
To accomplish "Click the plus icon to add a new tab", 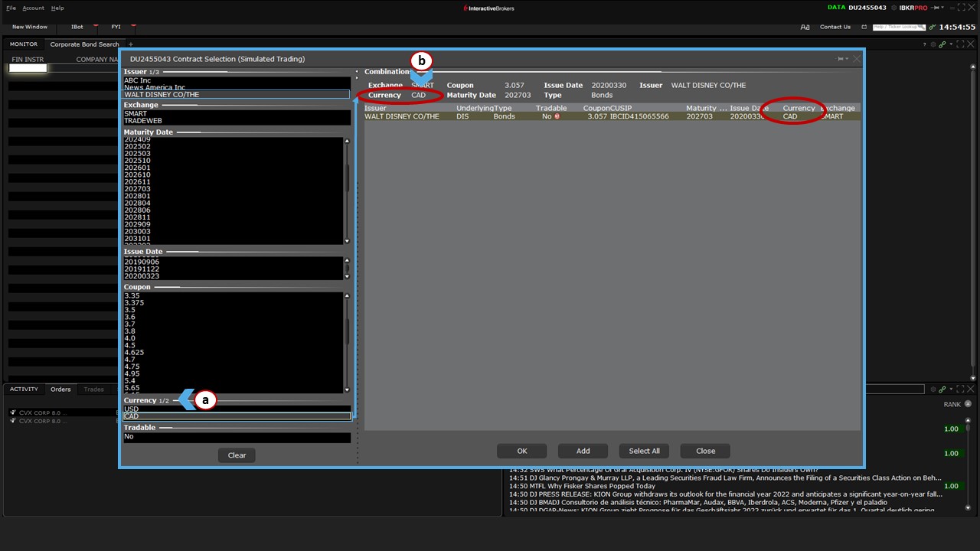I will [x=131, y=44].
